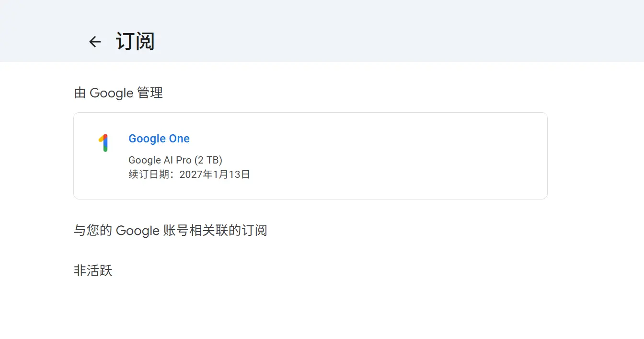Click the 续订日期 renewal date line
Viewport: 644px width, 339px height.
pyautogui.click(x=189, y=174)
